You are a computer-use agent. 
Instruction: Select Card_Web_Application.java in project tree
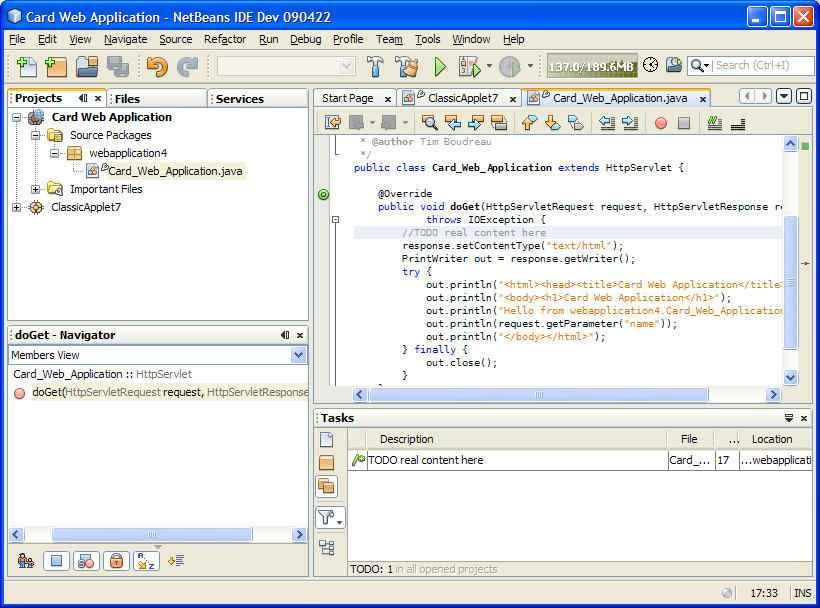[175, 171]
